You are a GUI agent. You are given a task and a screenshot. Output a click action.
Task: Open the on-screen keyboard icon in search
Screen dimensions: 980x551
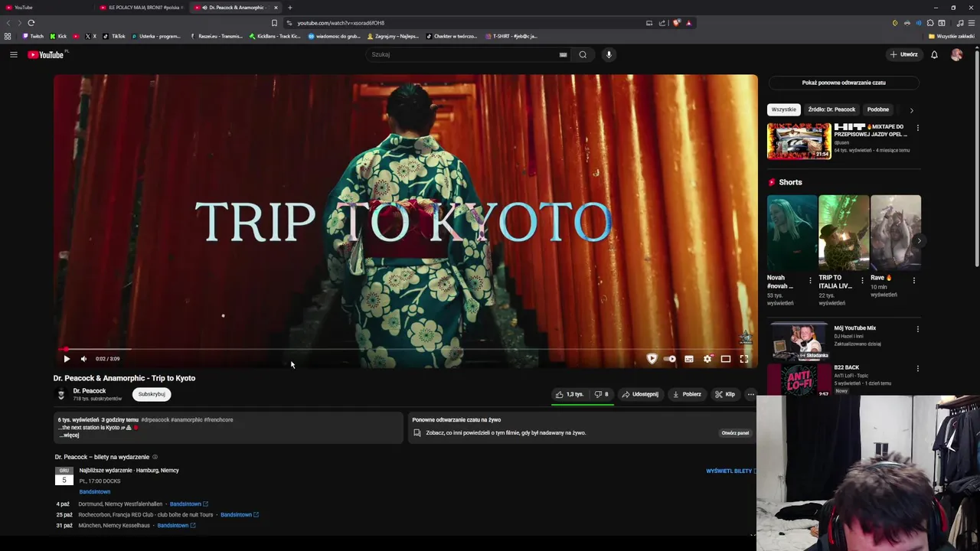tap(563, 54)
